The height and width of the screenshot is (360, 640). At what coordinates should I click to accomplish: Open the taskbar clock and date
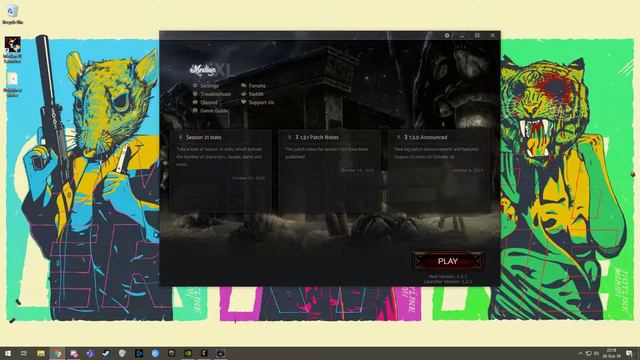coord(611,353)
